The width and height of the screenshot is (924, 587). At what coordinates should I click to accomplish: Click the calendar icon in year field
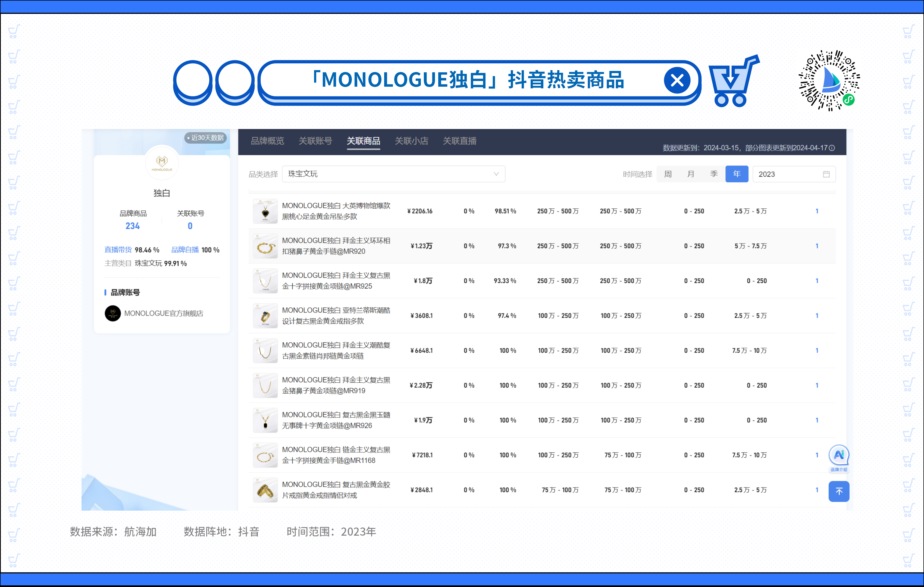[x=826, y=174]
